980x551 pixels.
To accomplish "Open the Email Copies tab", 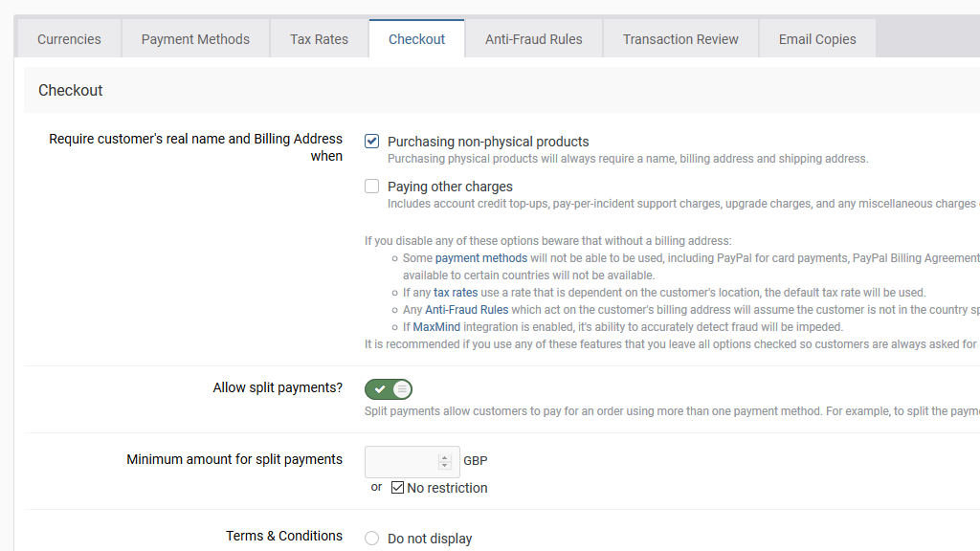I will click(816, 39).
